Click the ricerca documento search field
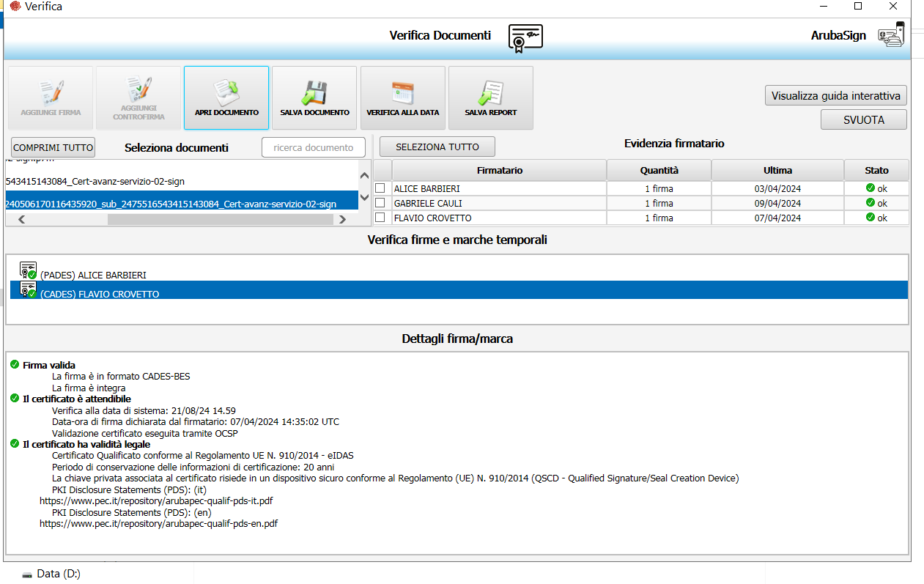The height and width of the screenshot is (584, 924). coord(313,147)
